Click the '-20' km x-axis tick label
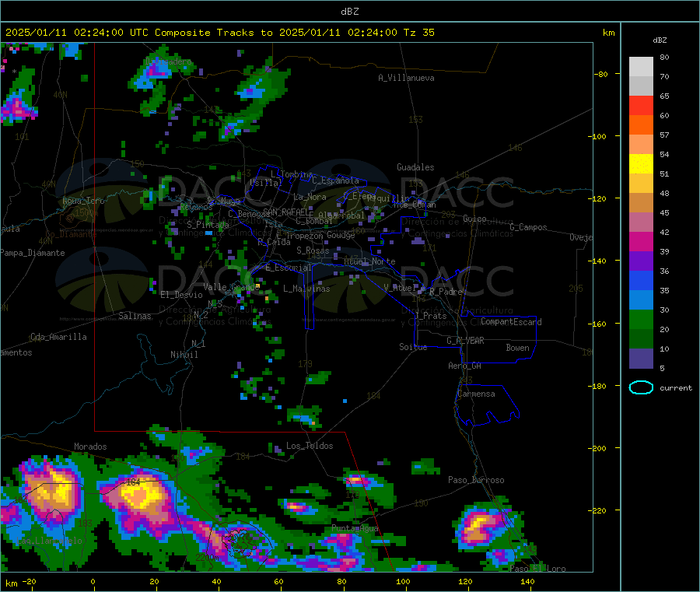 [29, 581]
